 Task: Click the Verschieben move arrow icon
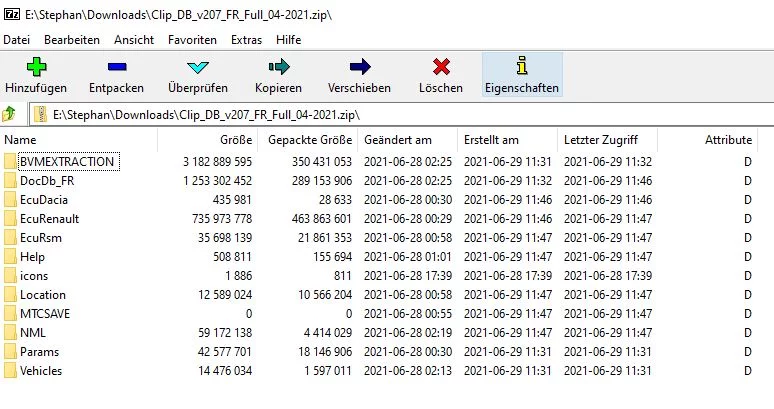pos(359,67)
